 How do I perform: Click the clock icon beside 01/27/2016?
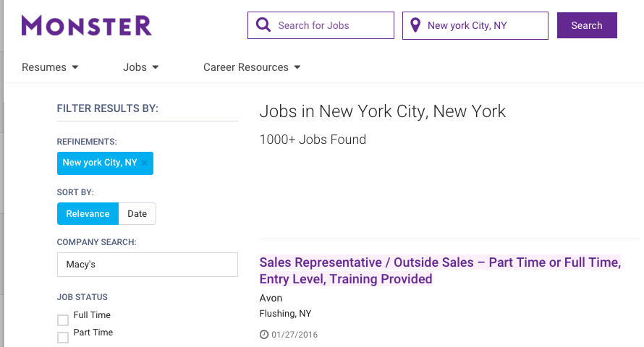click(264, 335)
